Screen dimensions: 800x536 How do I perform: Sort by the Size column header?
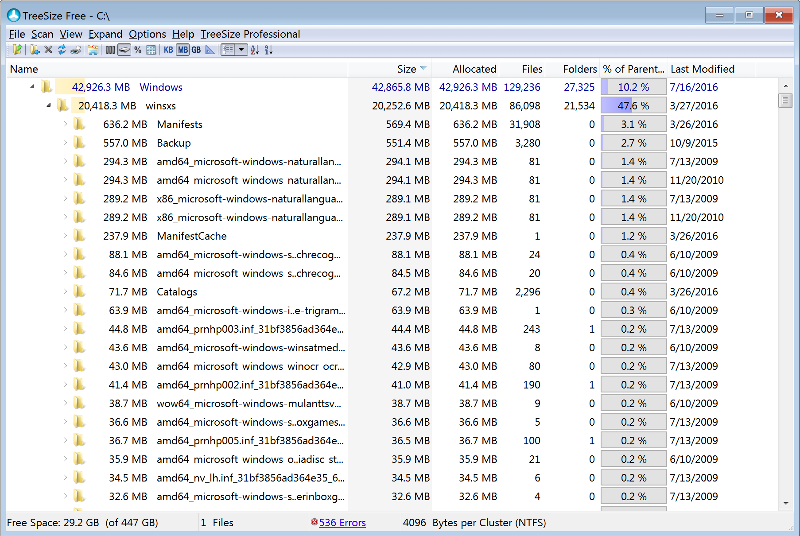click(390, 69)
